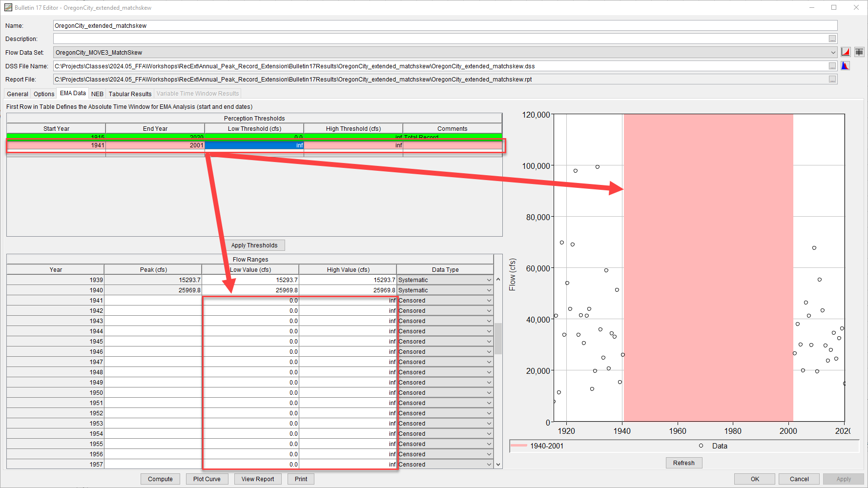Open Data Type dropdown for year 1939

tap(489, 280)
